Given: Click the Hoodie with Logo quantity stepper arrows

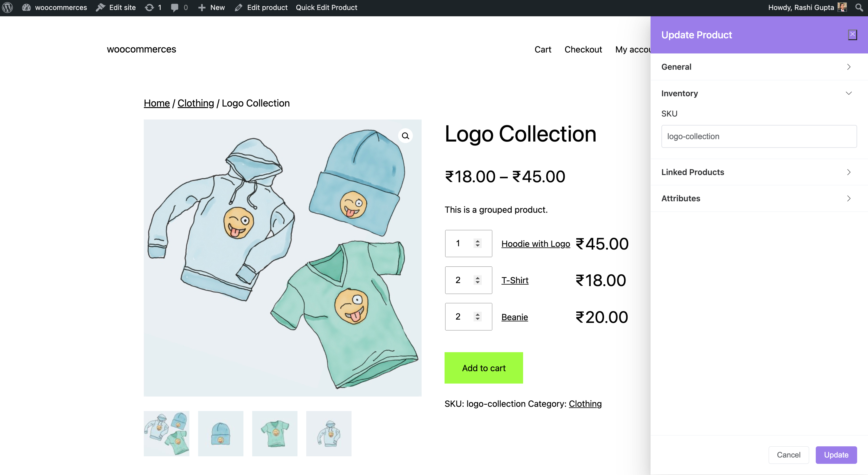Looking at the screenshot, I should coord(477,244).
